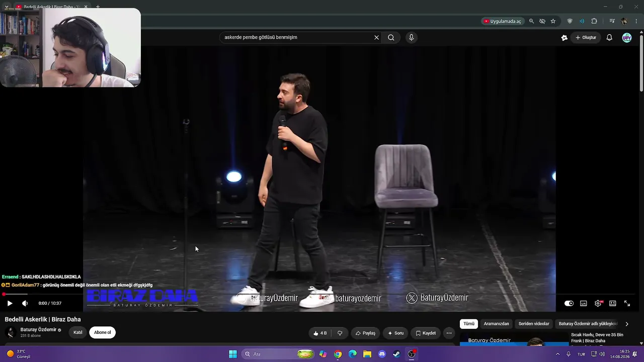Viewport: 644px width, 362px height.
Task: Open the Windows Start menu
Action: (x=233, y=354)
